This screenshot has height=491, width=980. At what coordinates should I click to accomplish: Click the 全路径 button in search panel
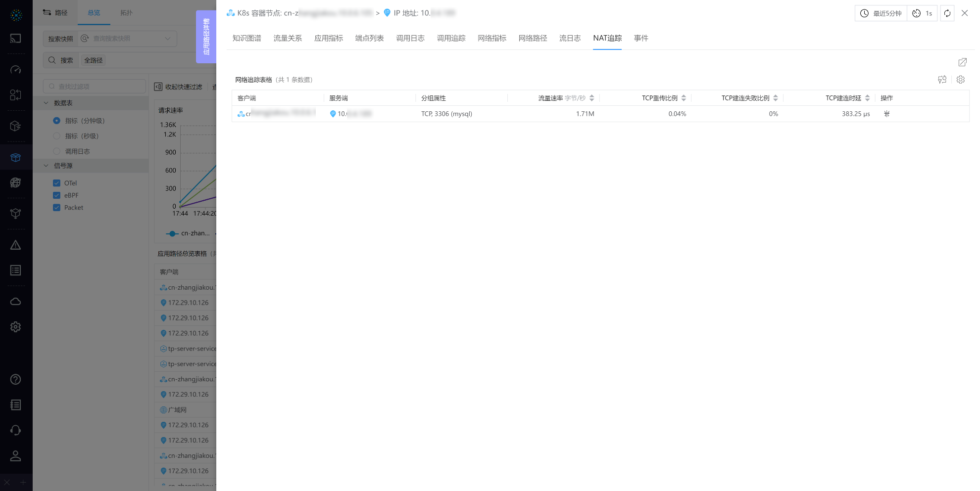click(93, 60)
